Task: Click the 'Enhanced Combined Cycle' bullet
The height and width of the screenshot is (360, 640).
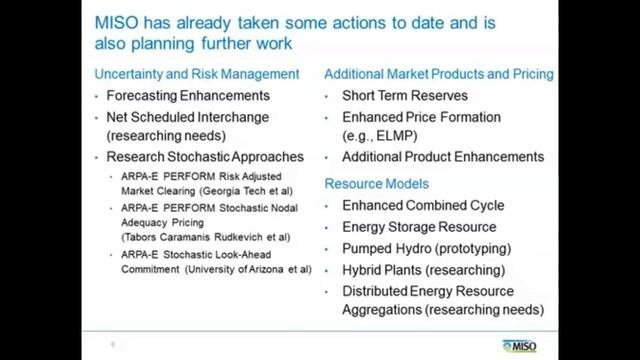Action: click(x=423, y=205)
